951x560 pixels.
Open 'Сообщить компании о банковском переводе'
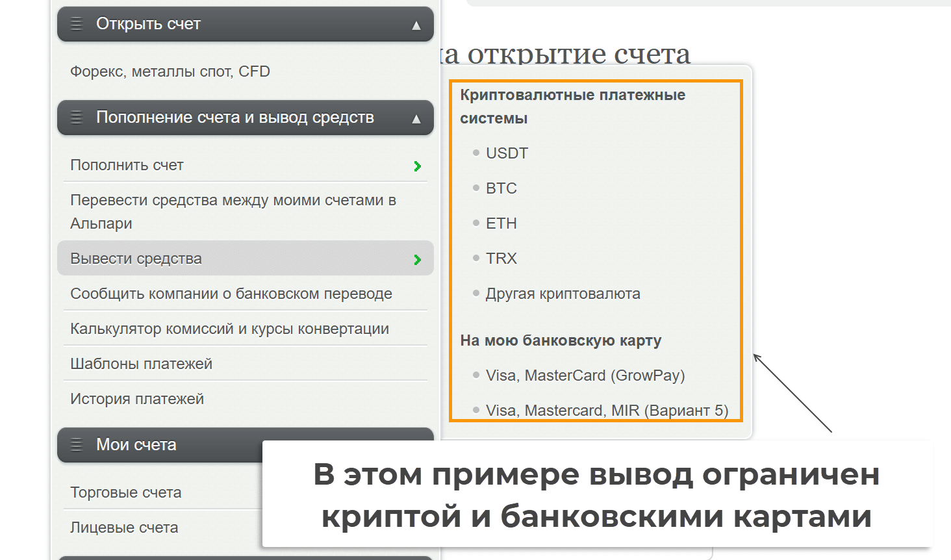pyautogui.click(x=231, y=294)
